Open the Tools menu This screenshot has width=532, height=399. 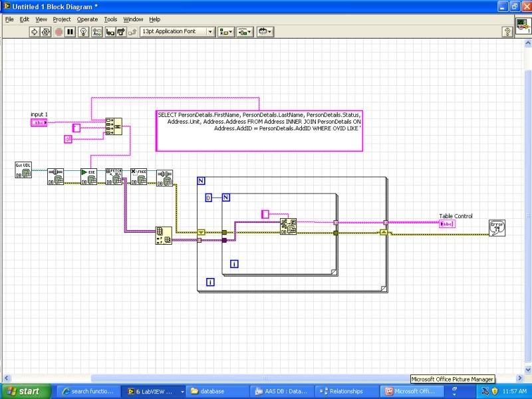pyautogui.click(x=110, y=19)
